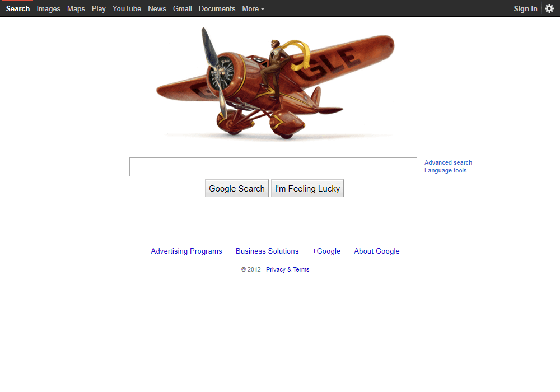Click the Google Search button

[x=237, y=189]
